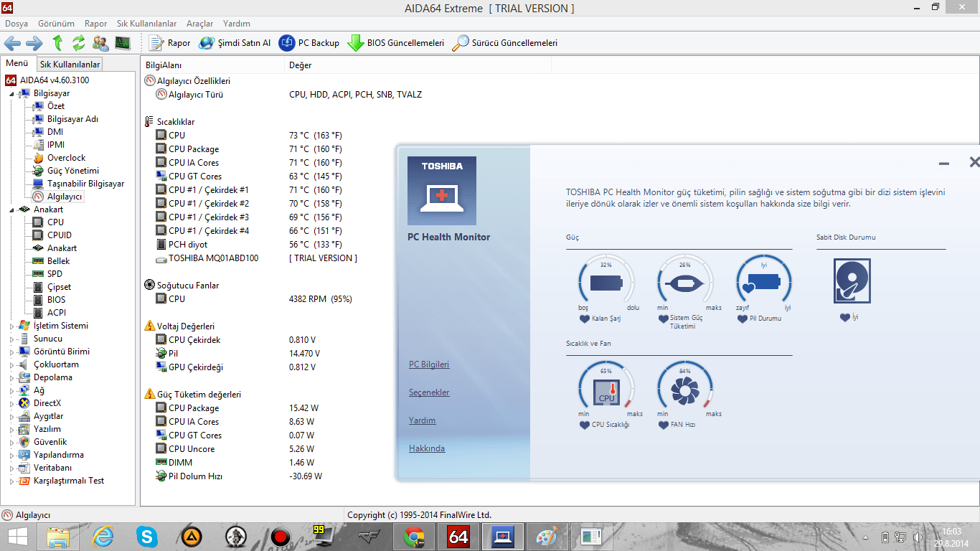Open File Explorer from the taskbar
This screenshot has height=551, width=980.
[x=58, y=537]
